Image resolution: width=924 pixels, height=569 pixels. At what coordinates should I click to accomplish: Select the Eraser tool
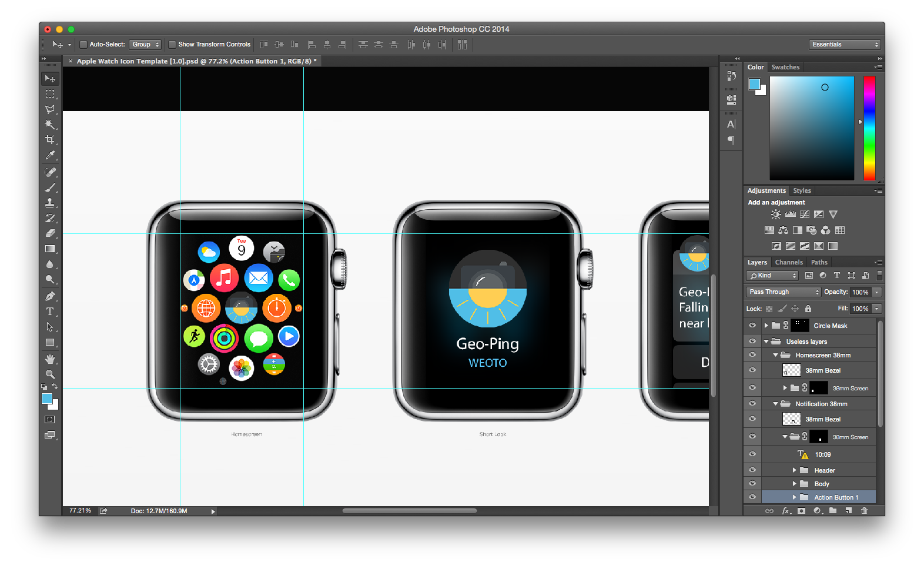point(50,233)
